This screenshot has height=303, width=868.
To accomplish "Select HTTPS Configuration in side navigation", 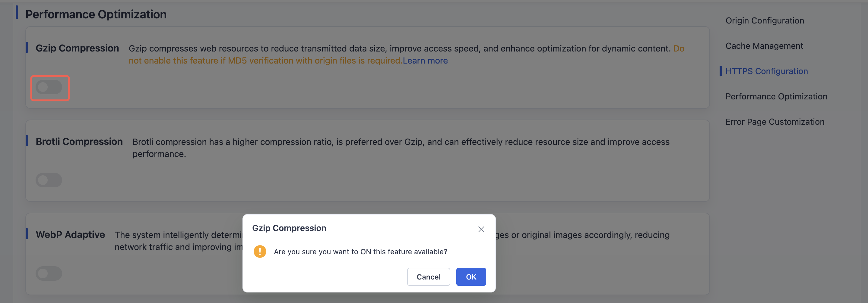I will coord(767,71).
